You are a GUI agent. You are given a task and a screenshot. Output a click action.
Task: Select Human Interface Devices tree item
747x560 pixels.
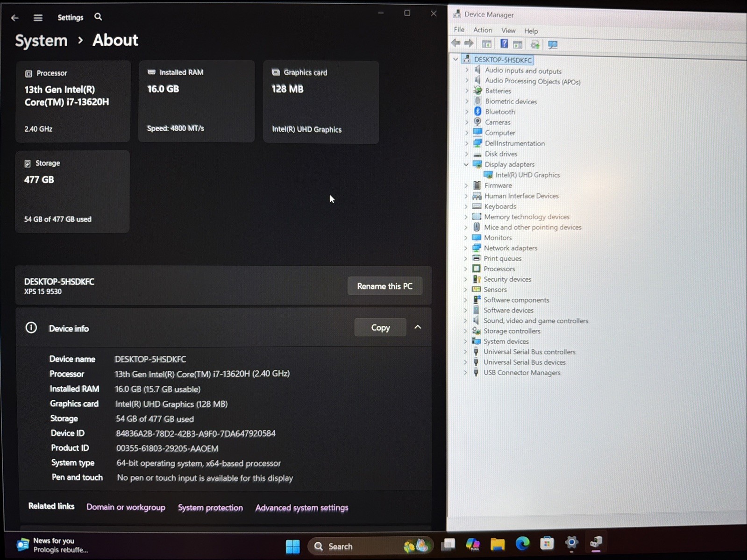coord(521,196)
